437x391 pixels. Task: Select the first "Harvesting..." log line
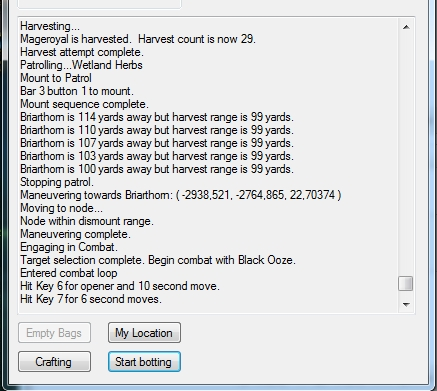pos(50,26)
